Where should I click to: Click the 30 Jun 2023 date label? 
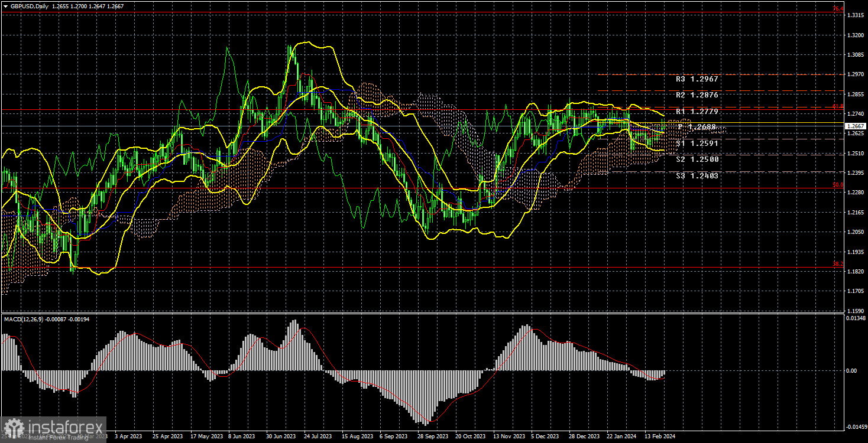(281, 437)
